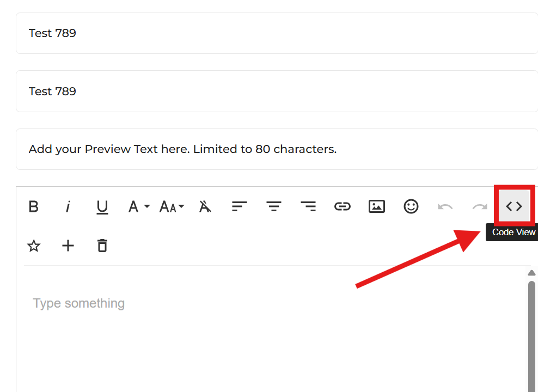
Task: Click the plus icon in toolbar
Action: (68, 246)
